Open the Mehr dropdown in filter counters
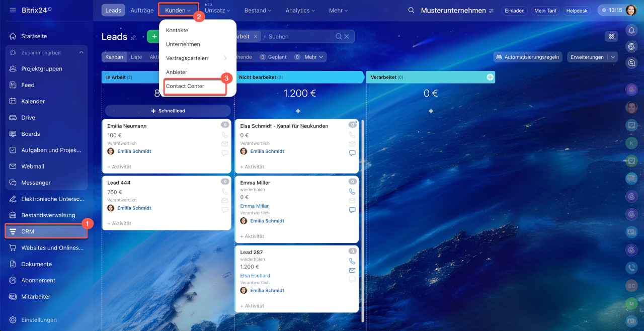644x331 pixels. (314, 57)
